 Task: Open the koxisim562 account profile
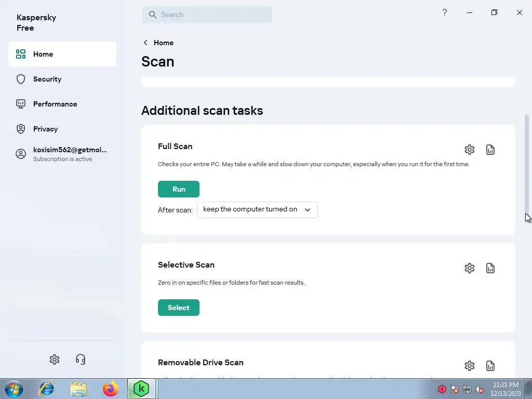pos(62,154)
